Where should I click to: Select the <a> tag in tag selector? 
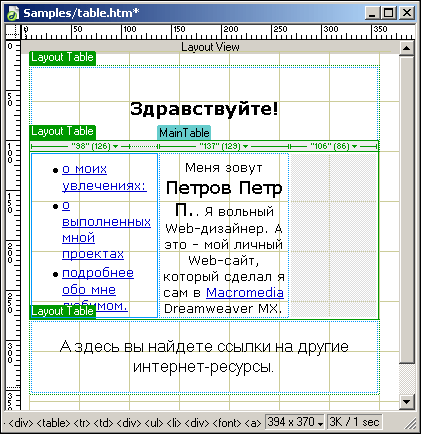pyautogui.click(x=253, y=423)
